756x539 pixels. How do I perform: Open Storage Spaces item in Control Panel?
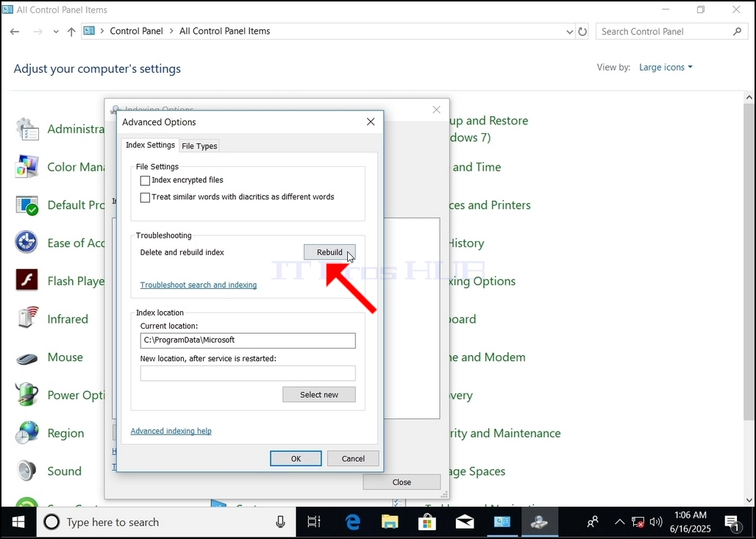coord(477,471)
